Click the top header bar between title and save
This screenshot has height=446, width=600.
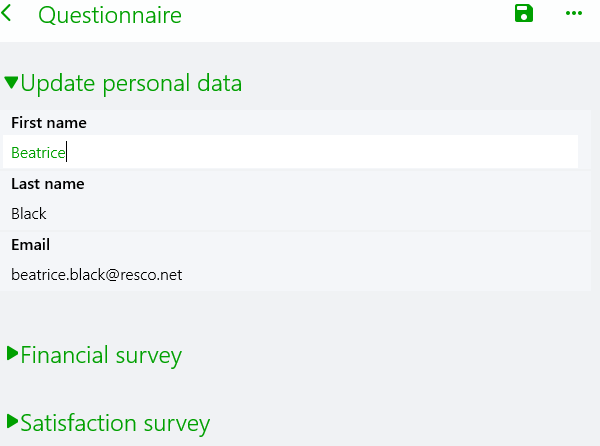[x=350, y=15]
